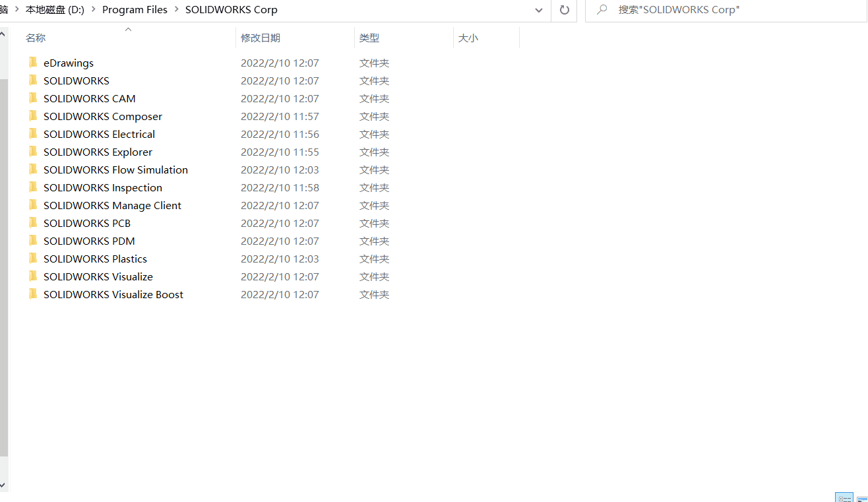Select the SOLIDWORKS Flow Simulation folder icon
868x502 pixels.
point(33,170)
